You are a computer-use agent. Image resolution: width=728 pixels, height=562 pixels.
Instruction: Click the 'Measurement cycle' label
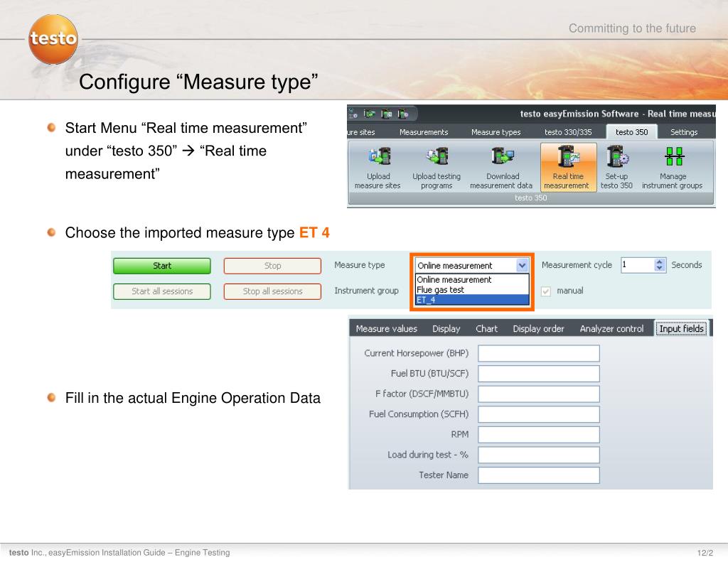click(x=577, y=265)
